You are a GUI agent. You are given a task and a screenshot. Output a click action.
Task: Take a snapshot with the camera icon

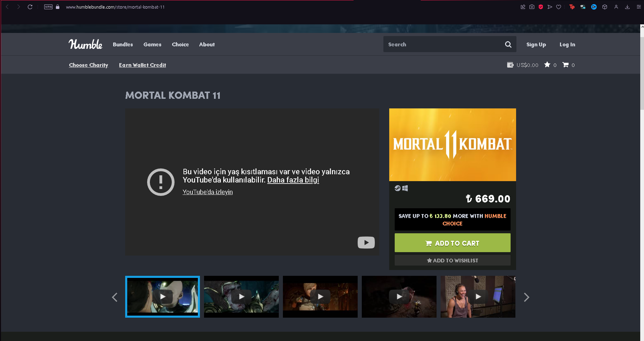pos(532,7)
